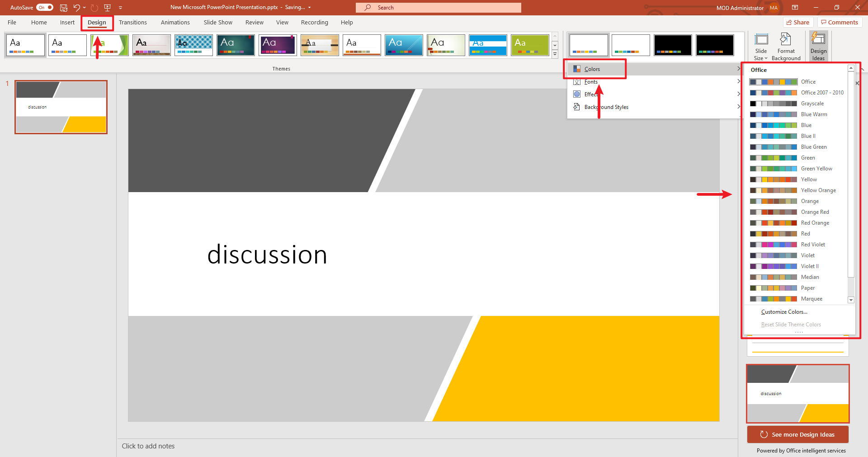Click the Fonts menu icon
The image size is (868, 457).
pos(577,82)
